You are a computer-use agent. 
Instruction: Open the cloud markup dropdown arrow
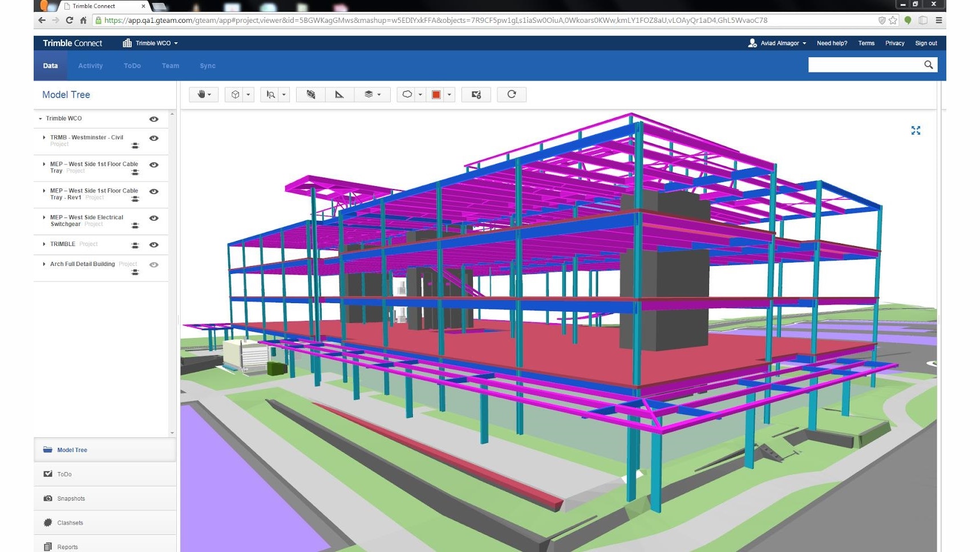pyautogui.click(x=420, y=95)
